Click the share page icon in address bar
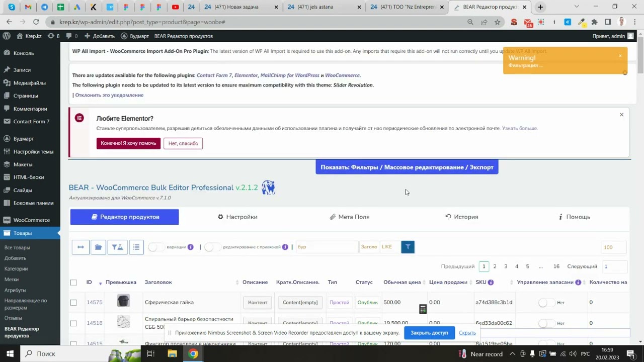This screenshot has height=362, width=644. (484, 22)
